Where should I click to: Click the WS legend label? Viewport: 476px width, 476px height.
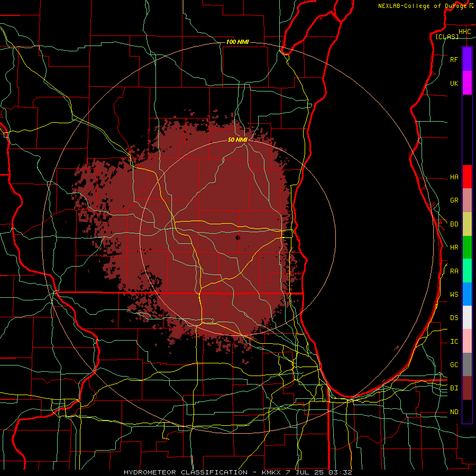click(454, 295)
